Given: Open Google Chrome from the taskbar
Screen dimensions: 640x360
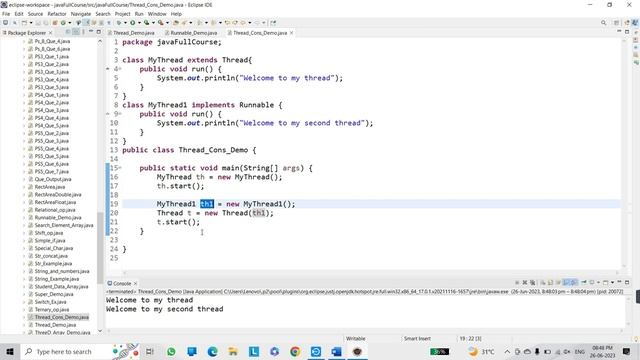Looking at the screenshot, I should (295, 351).
